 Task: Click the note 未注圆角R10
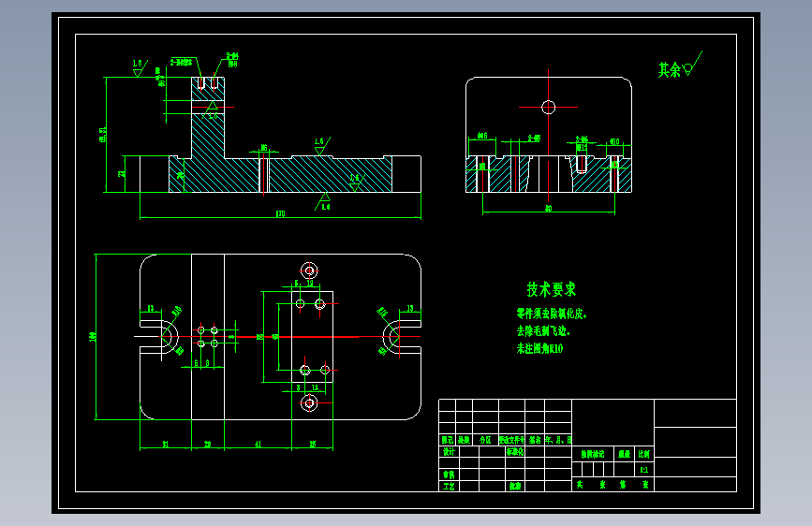(x=539, y=348)
